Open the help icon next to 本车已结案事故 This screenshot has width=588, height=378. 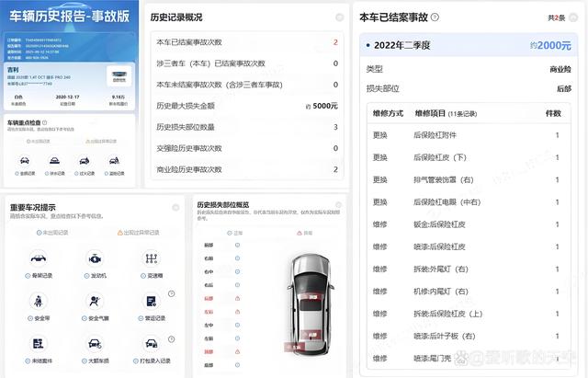point(435,17)
